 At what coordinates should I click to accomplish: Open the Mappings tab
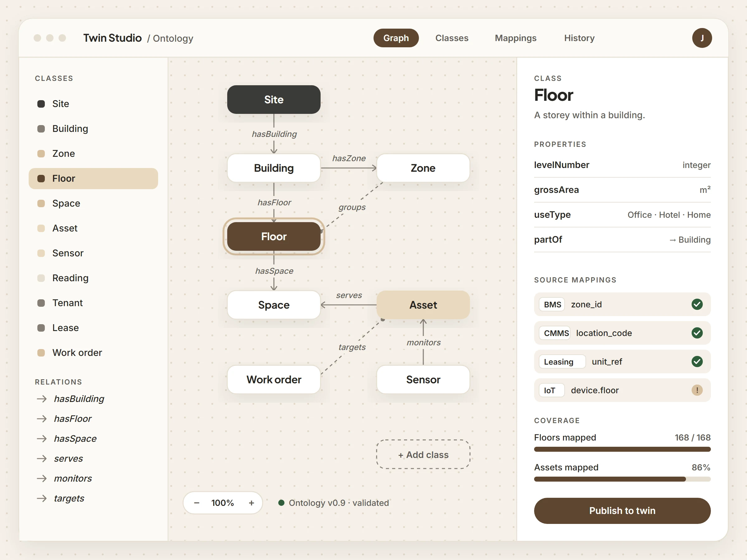coord(515,38)
